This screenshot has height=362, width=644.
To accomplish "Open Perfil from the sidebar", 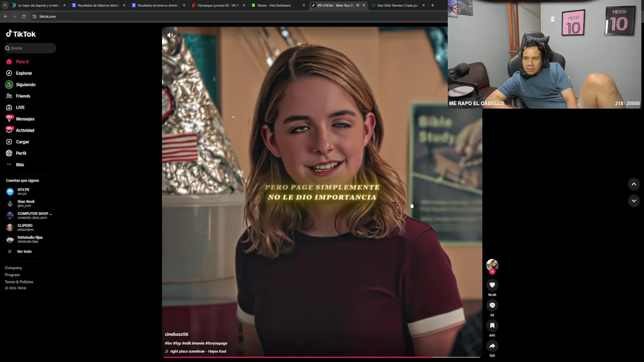I will [21, 153].
